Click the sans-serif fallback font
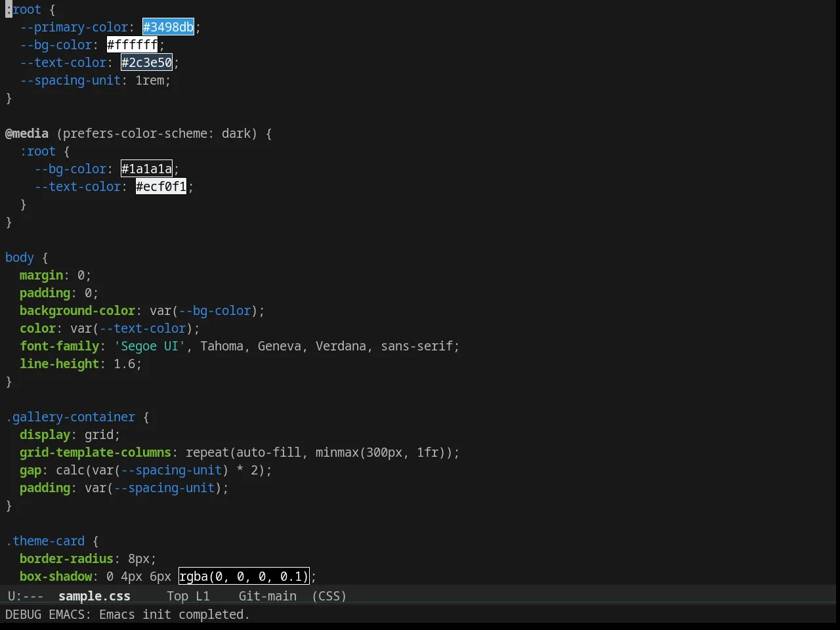 pos(417,346)
